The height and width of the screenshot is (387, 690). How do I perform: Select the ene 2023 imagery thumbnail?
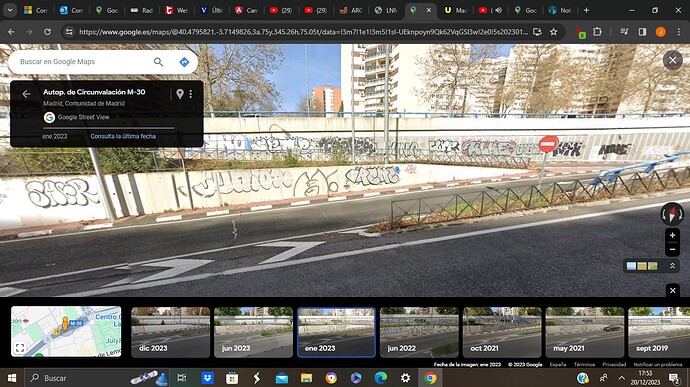[x=336, y=332]
